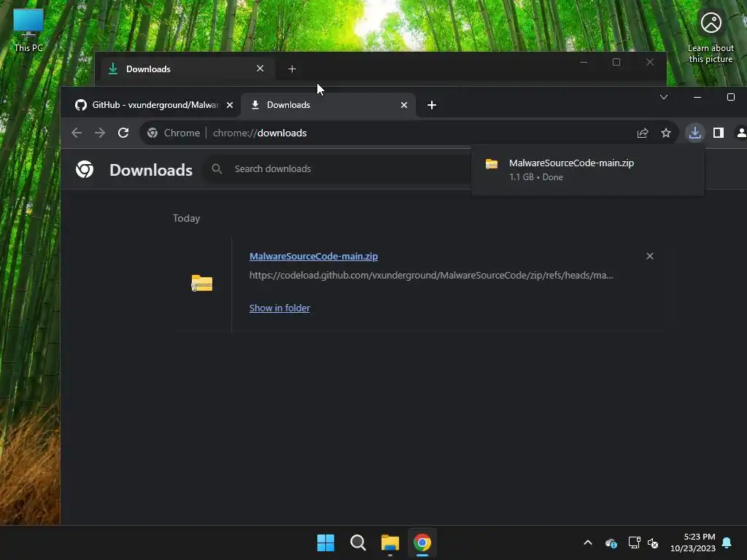Select Downloads tab in background Chrome window

click(x=186, y=69)
